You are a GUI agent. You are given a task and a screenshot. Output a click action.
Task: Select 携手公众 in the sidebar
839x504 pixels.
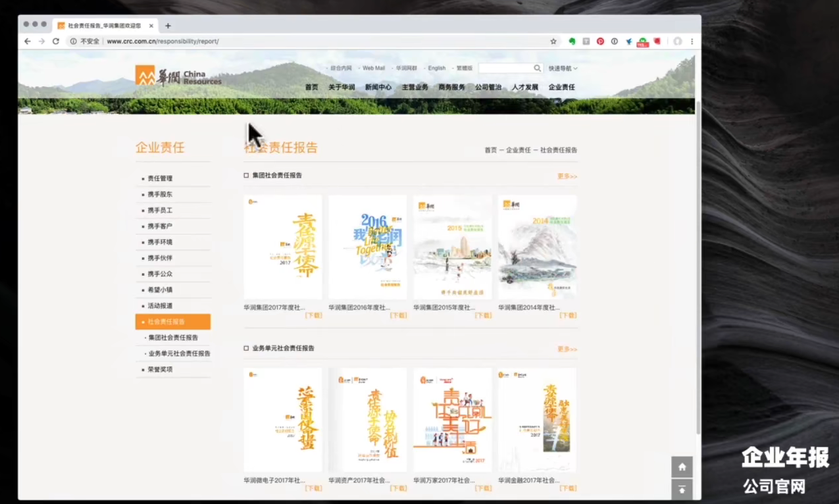160,274
